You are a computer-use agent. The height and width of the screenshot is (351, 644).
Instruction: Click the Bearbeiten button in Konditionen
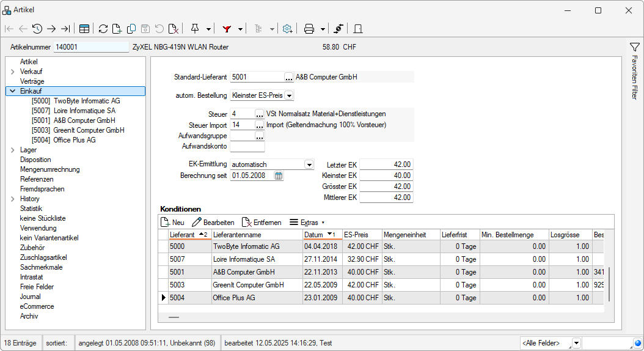[x=213, y=223]
